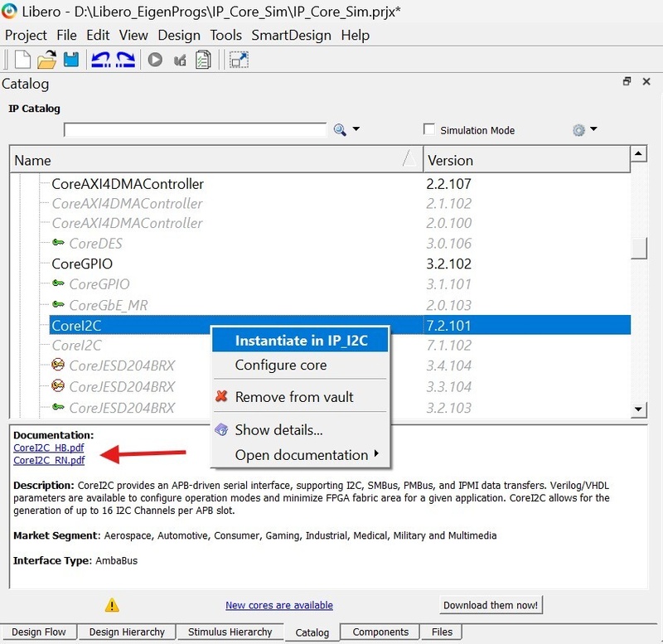Open the SmartDesign menu
This screenshot has width=663, height=644.
pyautogui.click(x=292, y=35)
